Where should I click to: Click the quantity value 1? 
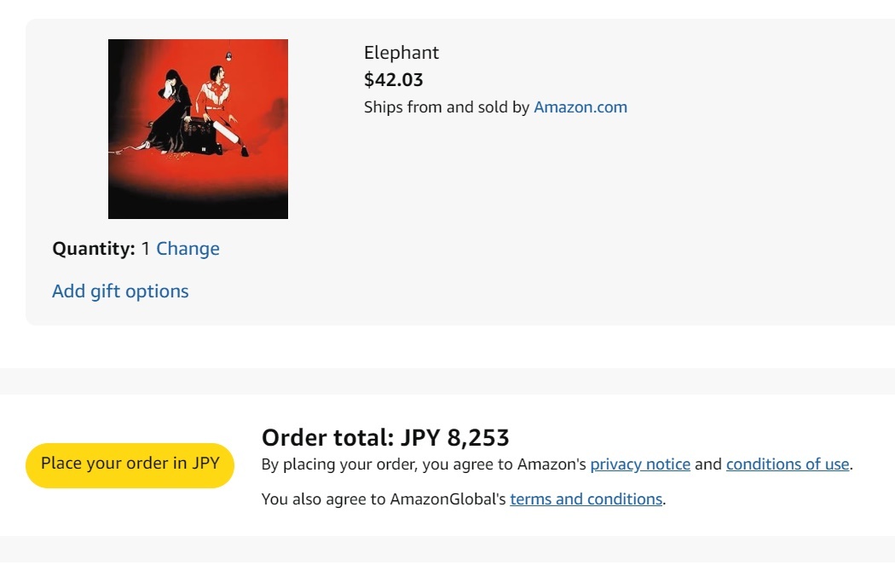click(146, 249)
